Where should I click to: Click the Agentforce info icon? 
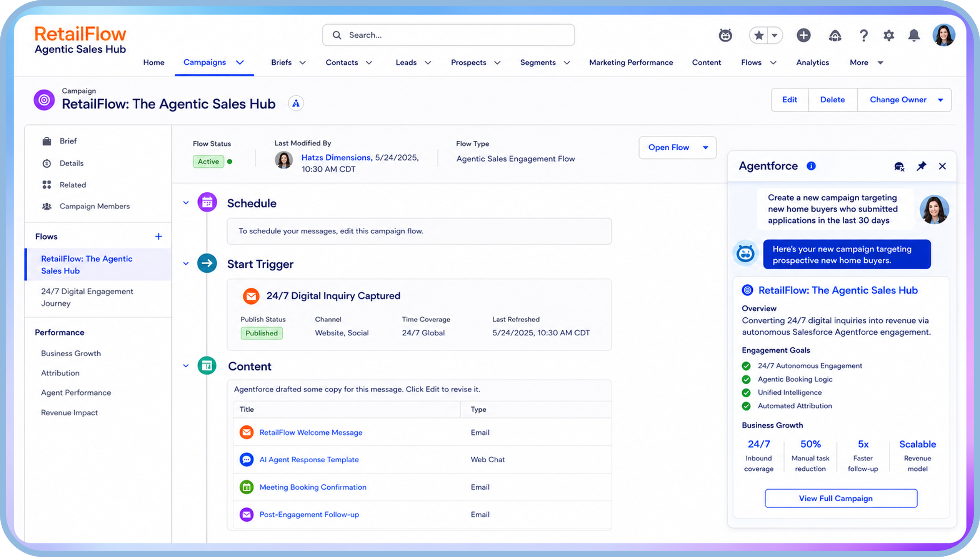click(811, 166)
